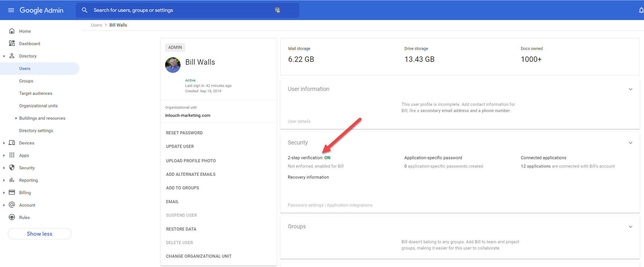This screenshot has width=644, height=267.
Task: Click the Billing card icon
Action: (x=12, y=192)
